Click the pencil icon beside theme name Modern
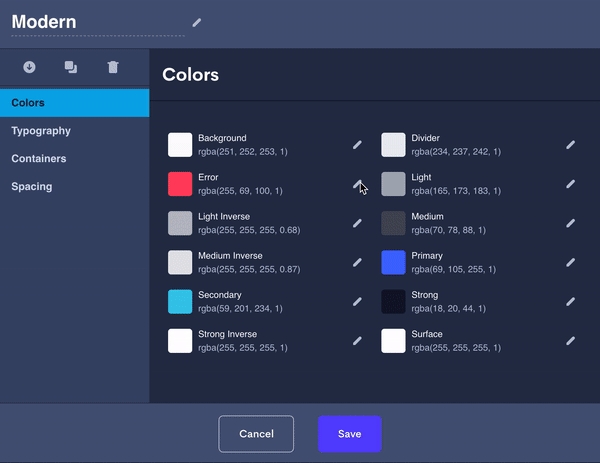The height and width of the screenshot is (463, 600). (x=197, y=22)
